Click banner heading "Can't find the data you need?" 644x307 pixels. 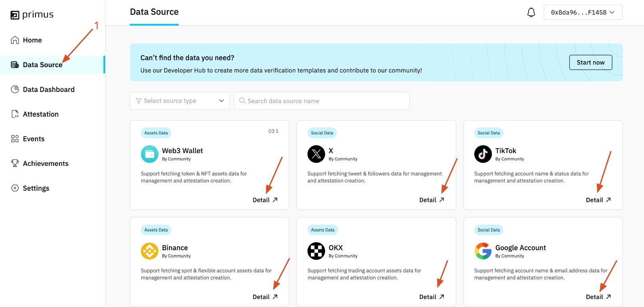[187, 58]
